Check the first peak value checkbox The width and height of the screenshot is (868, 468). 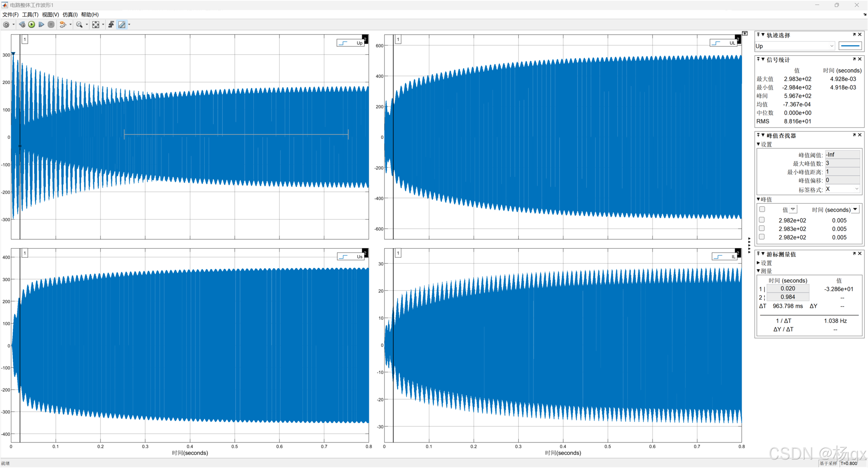pyautogui.click(x=762, y=220)
